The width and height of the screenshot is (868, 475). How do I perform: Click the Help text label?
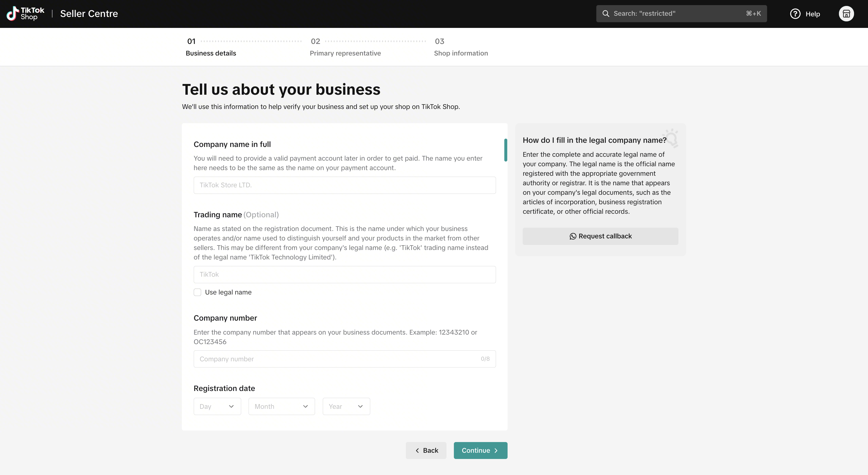coord(813,14)
